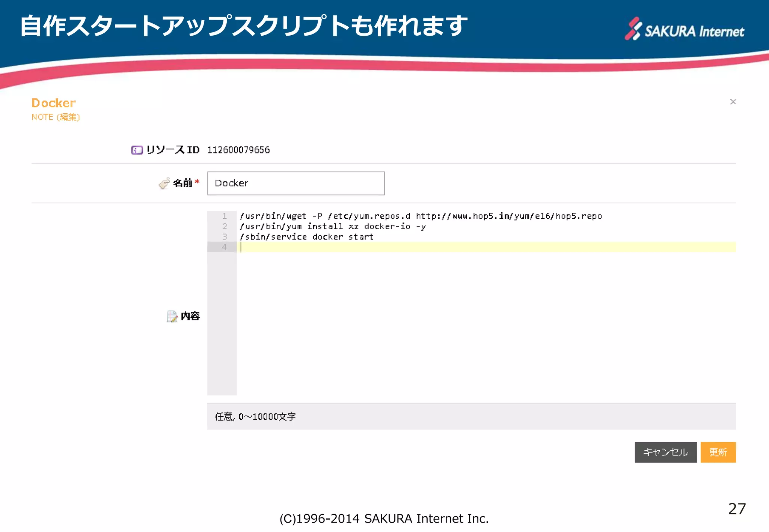Click the NOTE (編集) subtitle
The image size is (769, 532).
click(56, 117)
